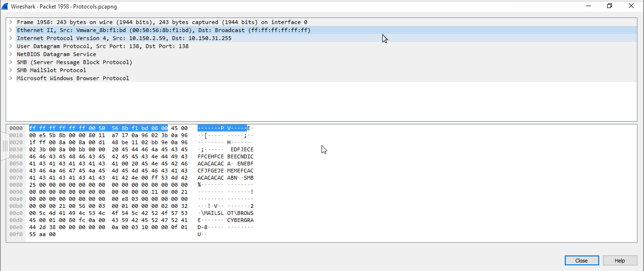This screenshot has height=271, width=644.
Task: Click offset 00c0 in hex dump
Action: click(x=16, y=213)
